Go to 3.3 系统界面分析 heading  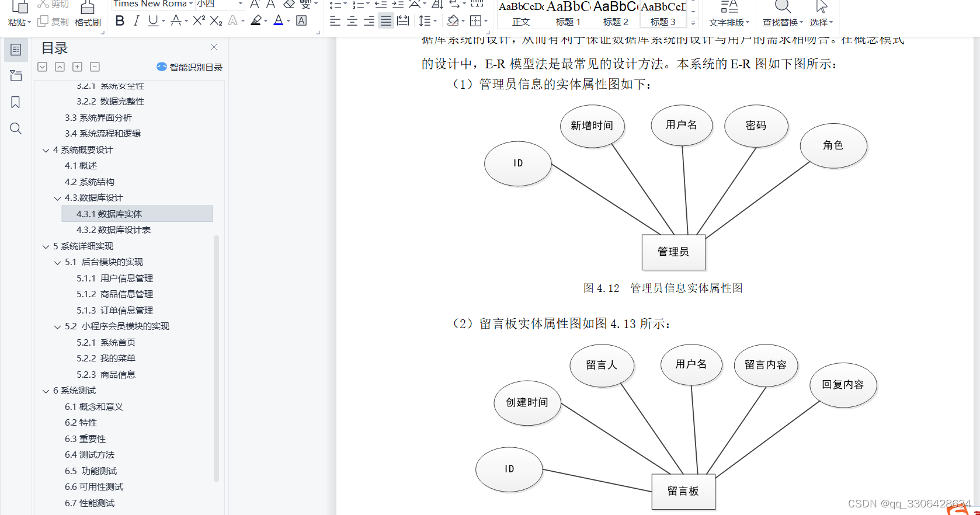click(x=98, y=117)
